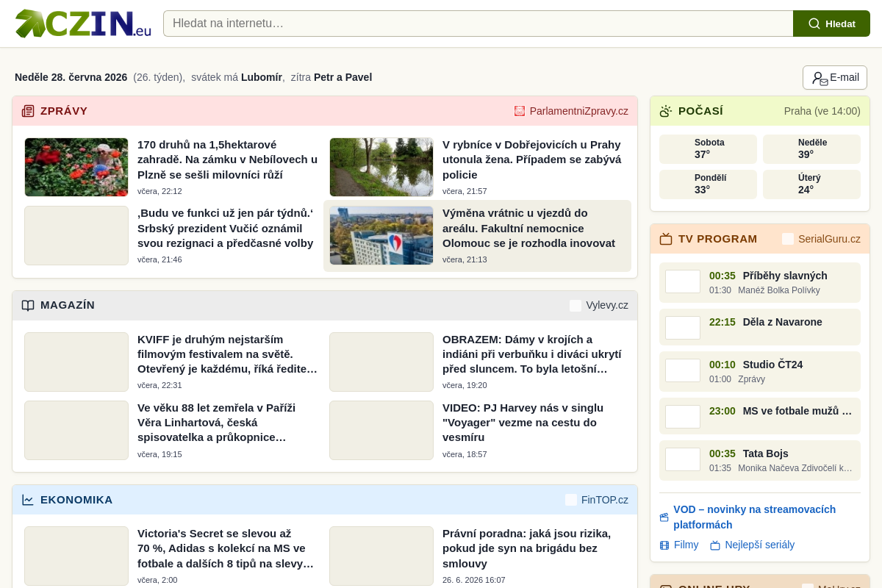Click the Olomouc hospital article thumbnail
The image size is (882, 588).
coord(381,235)
